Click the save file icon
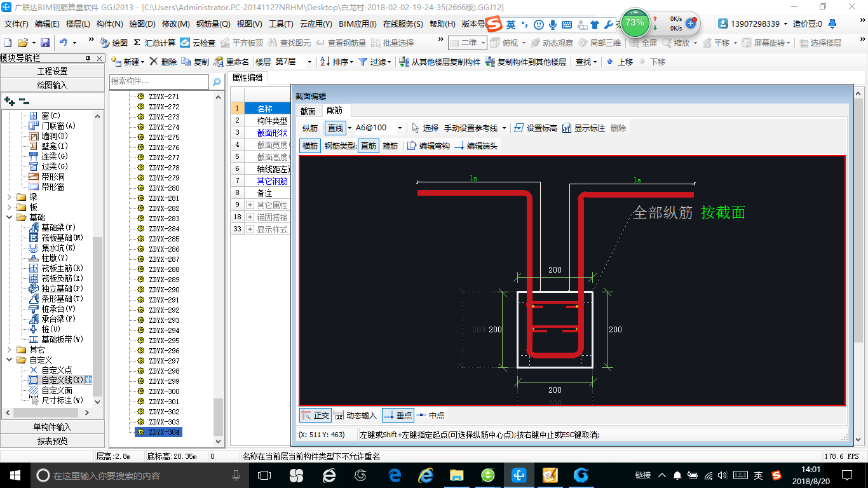The width and height of the screenshot is (868, 488). pos(45,43)
